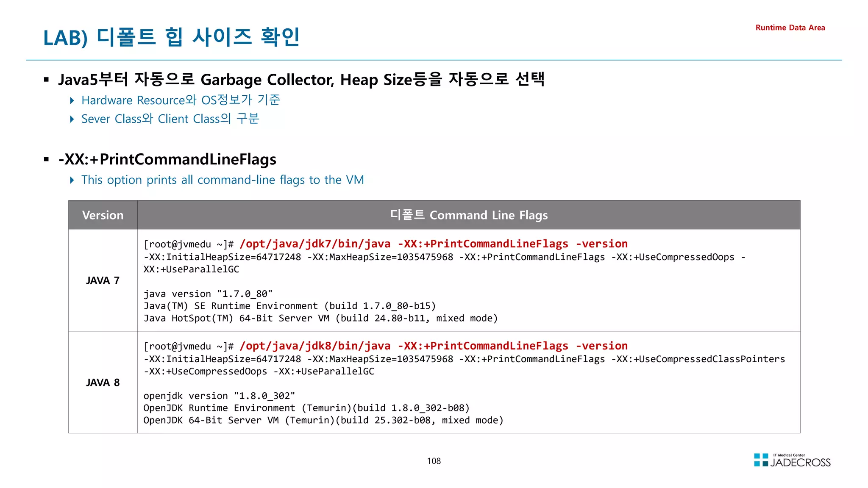Screen dimensions: 868x488
Task: Click the red jdk7 java command text
Action: 434,244
